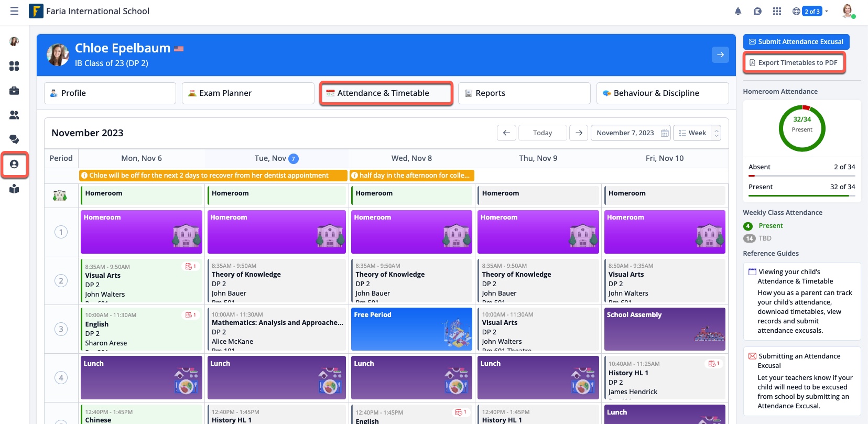Switch to the Reports tab
The height and width of the screenshot is (424, 868).
524,93
